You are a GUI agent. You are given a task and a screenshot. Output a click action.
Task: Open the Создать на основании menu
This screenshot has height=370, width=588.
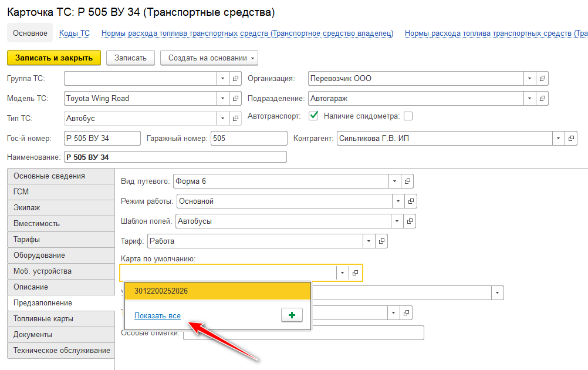click(209, 58)
